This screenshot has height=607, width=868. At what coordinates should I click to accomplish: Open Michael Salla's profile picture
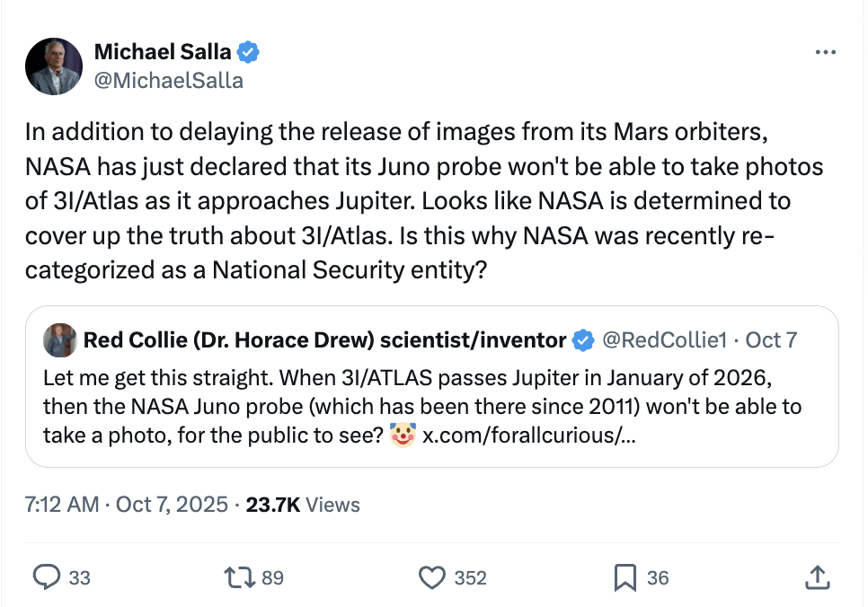(54, 66)
